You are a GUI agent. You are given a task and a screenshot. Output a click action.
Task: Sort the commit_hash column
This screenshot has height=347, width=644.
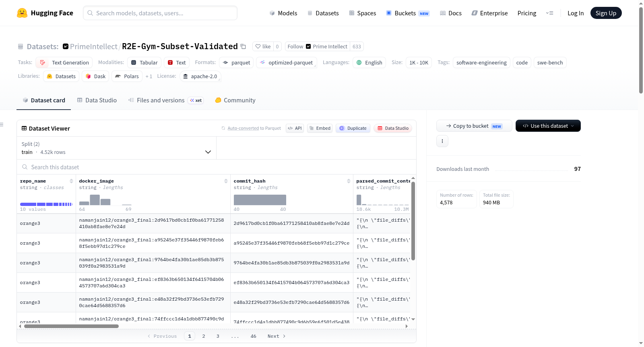coord(349,181)
